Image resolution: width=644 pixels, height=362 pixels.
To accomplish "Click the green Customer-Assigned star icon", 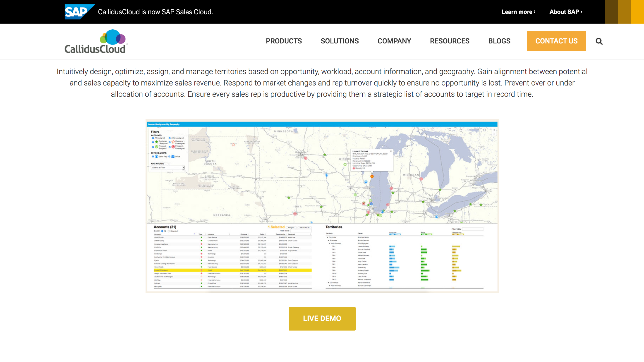I will (x=157, y=142).
